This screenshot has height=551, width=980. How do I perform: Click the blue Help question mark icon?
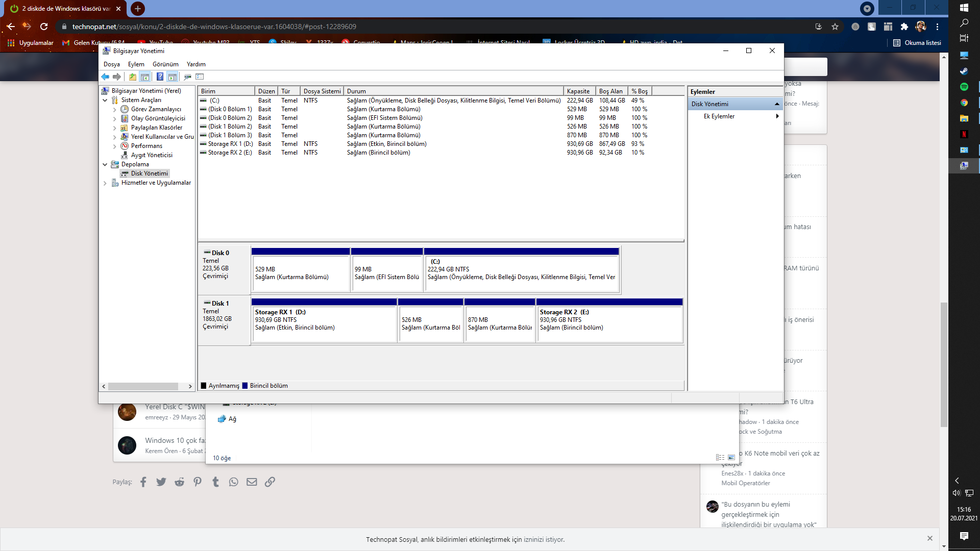coord(160,77)
